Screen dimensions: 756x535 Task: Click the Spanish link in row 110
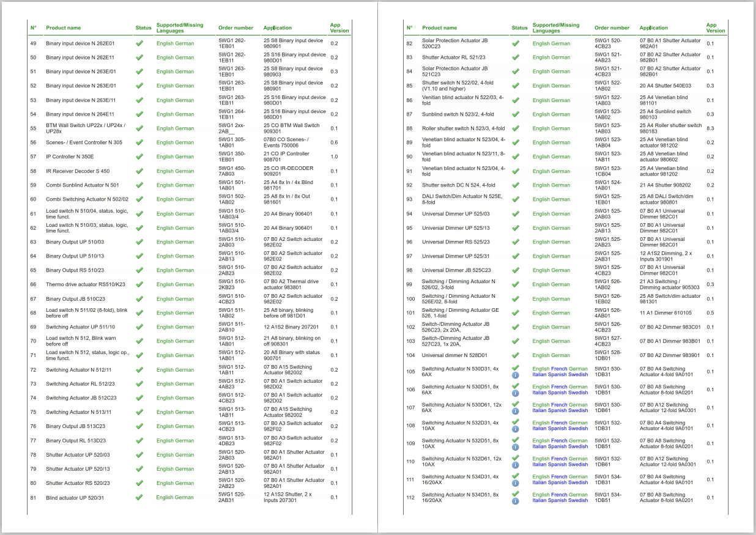(557, 465)
